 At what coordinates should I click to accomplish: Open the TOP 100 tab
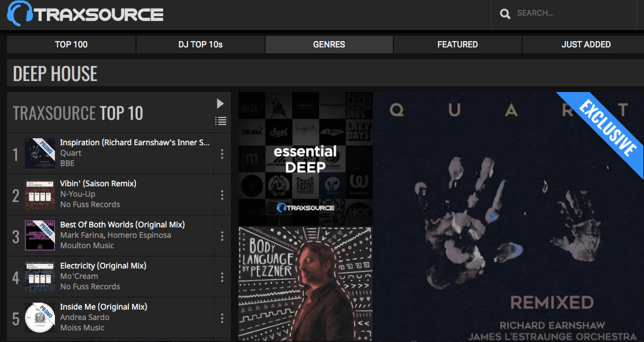71,45
